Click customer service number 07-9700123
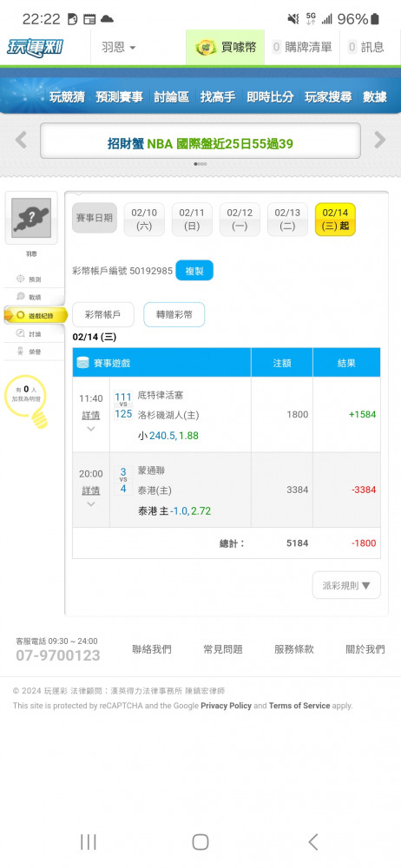401x868 pixels. [x=58, y=656]
